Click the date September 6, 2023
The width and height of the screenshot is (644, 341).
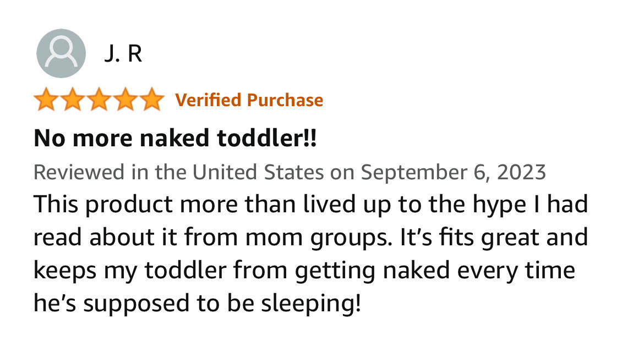point(453,172)
